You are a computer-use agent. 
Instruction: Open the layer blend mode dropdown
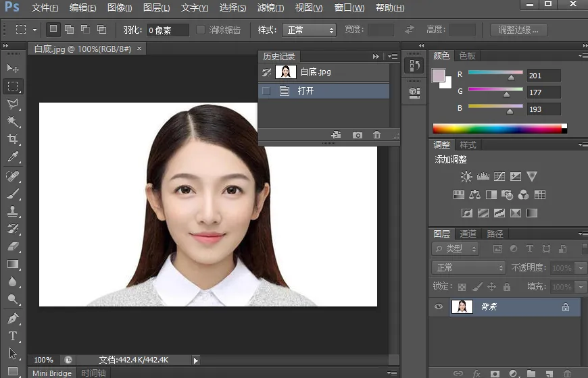[468, 268]
